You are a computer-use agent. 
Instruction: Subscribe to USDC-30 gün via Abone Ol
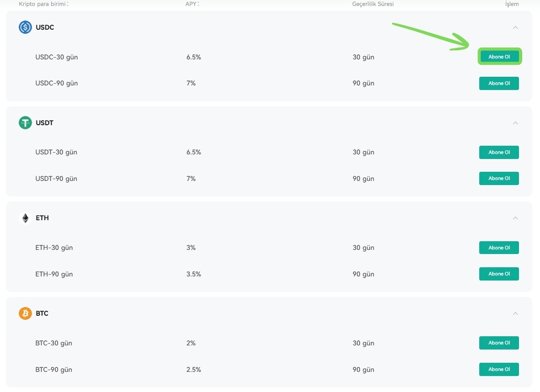coord(499,57)
